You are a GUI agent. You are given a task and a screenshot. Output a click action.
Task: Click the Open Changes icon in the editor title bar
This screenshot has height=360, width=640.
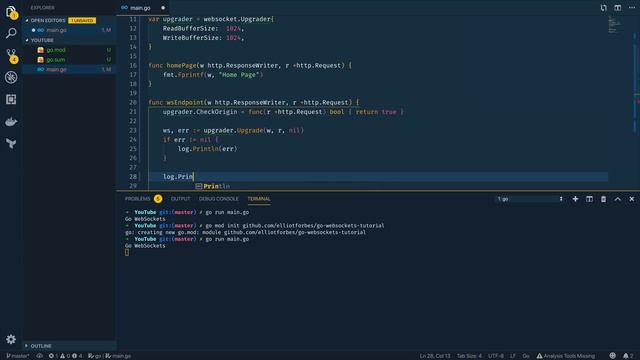(603, 8)
